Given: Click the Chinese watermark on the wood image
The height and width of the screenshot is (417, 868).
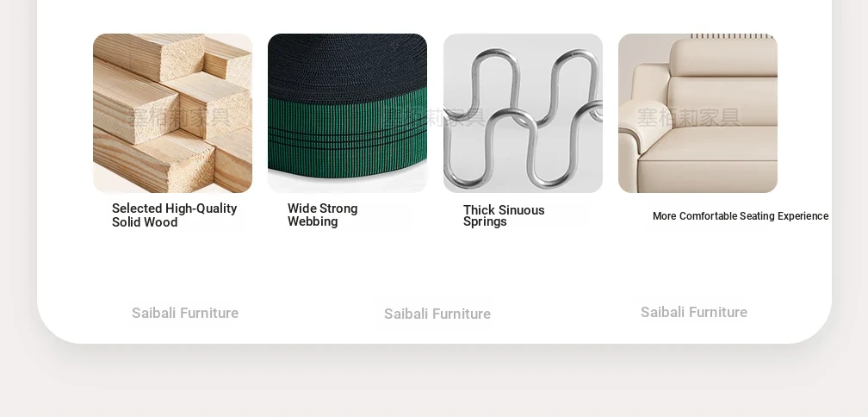Looking at the screenshot, I should 179,117.
